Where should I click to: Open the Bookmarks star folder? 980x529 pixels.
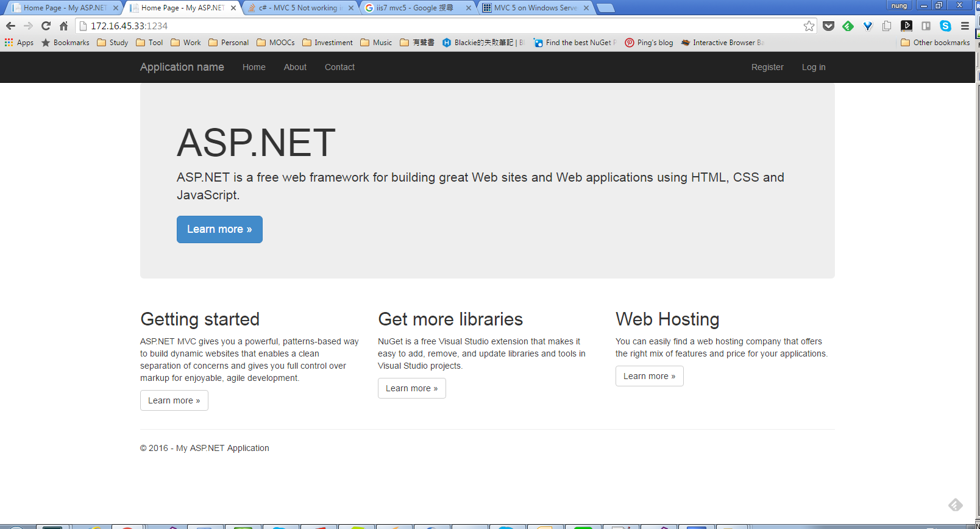65,43
